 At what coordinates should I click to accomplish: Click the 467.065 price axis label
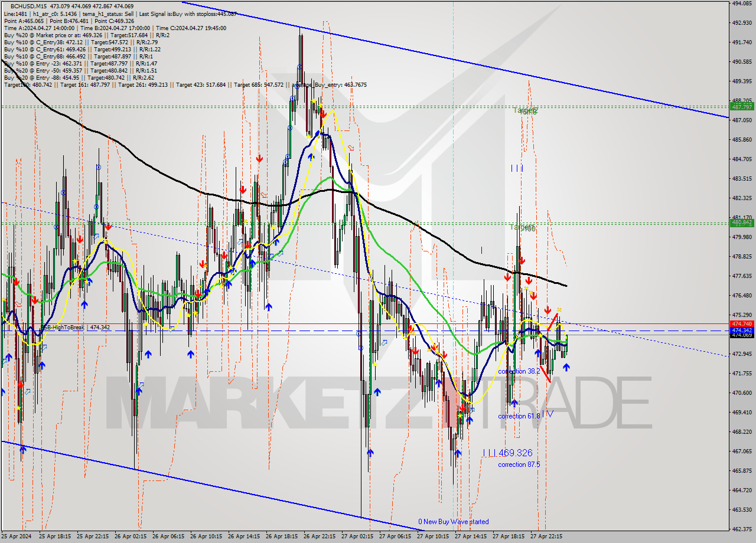(742, 452)
